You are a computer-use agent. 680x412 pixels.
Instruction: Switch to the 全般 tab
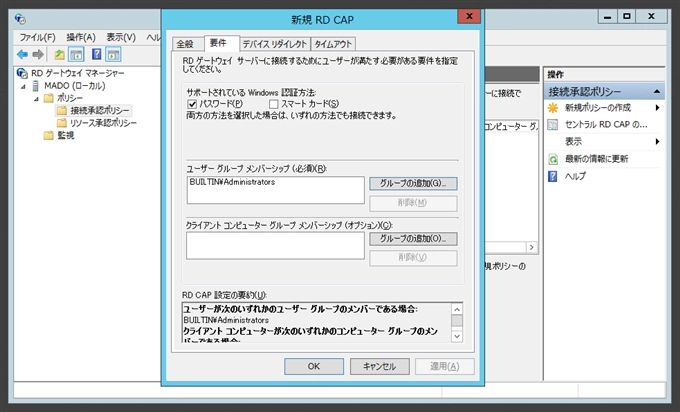[188, 44]
